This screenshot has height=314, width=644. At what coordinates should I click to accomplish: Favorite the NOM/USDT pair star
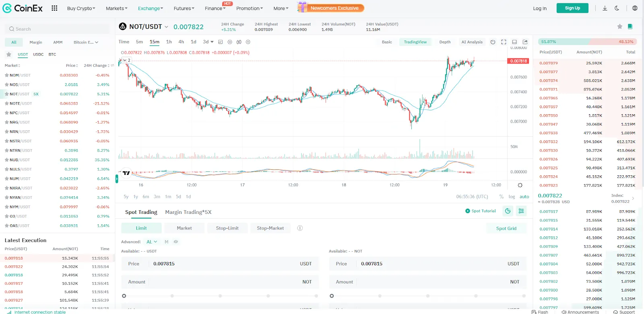click(6, 75)
